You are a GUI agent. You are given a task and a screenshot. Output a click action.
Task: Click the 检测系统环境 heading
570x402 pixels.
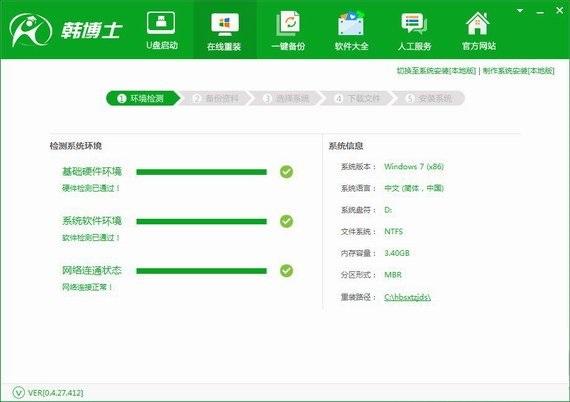click(76, 146)
